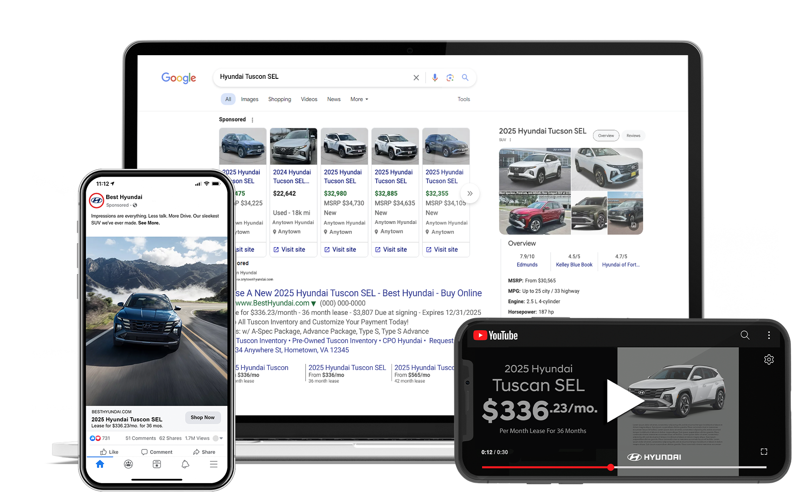Screen dimensions: 812x504
Task: Open CPO Hyundai sitelink
Action: (x=402, y=341)
